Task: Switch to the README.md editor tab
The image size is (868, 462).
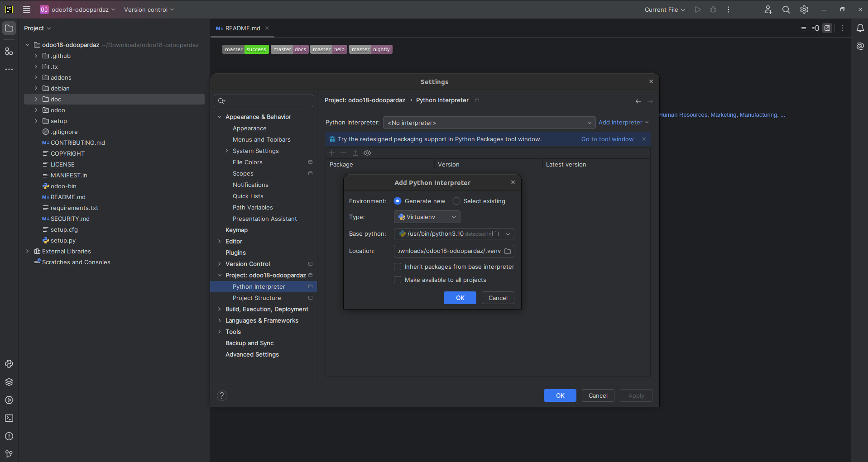Action: click(x=243, y=28)
